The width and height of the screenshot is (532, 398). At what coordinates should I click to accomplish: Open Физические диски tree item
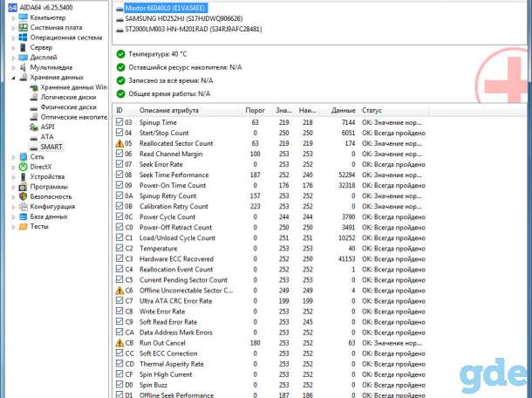pos(69,107)
